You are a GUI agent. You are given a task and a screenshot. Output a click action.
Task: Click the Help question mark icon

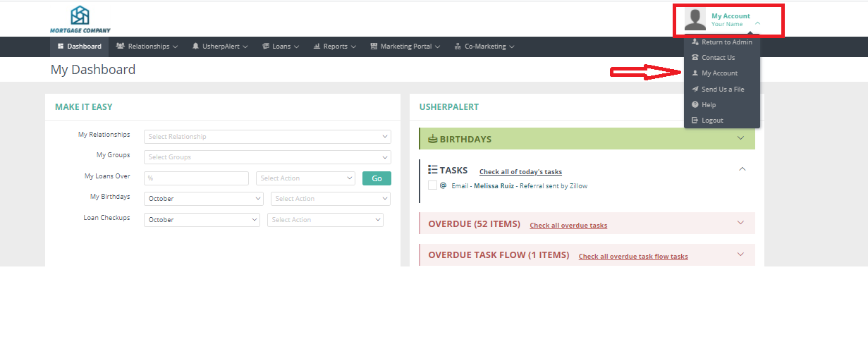coord(695,105)
